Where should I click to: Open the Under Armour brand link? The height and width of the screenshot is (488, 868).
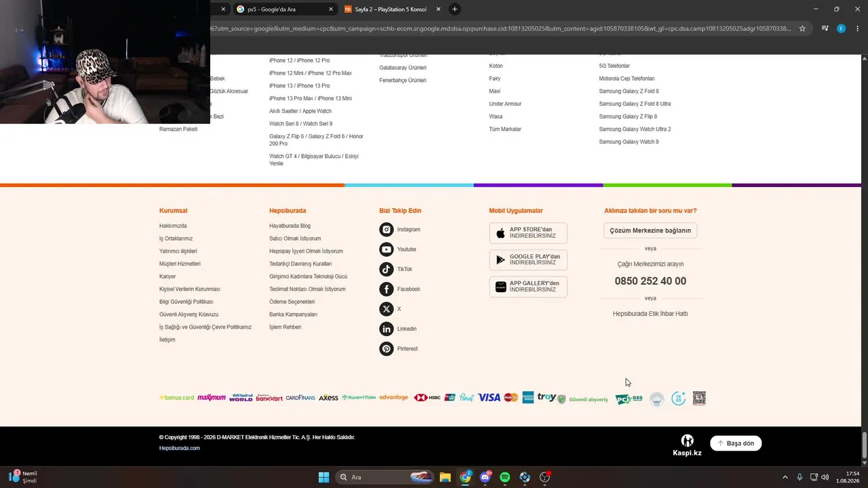[505, 104]
